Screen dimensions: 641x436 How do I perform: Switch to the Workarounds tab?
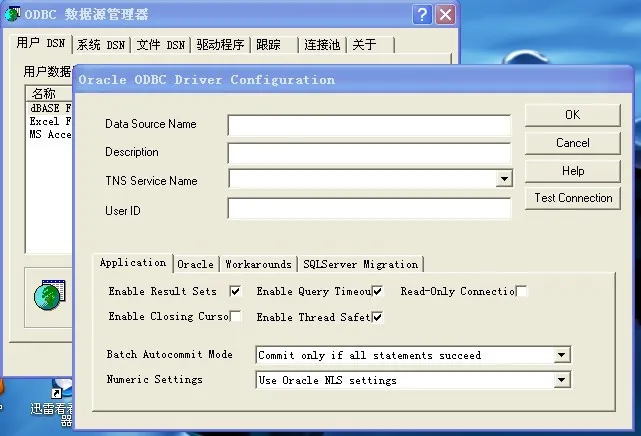[258, 264]
